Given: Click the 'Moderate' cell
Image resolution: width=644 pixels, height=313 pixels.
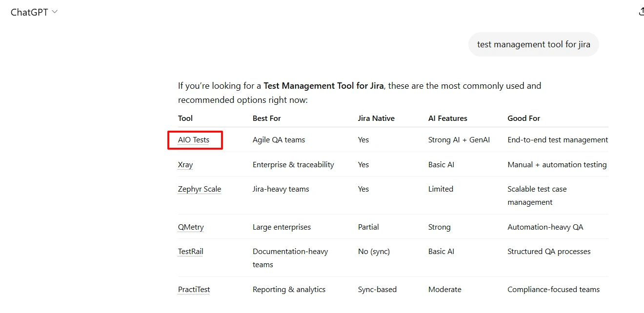Looking at the screenshot, I should 445,290.
